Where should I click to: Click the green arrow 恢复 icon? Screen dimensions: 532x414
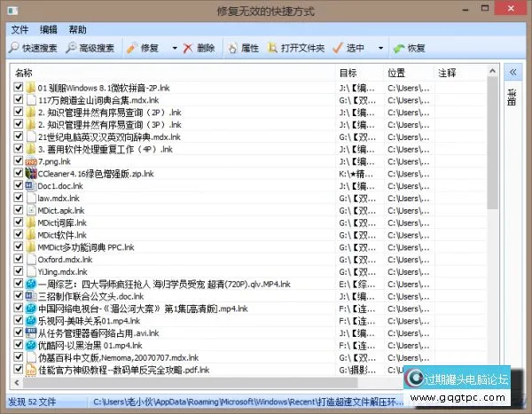pos(399,48)
